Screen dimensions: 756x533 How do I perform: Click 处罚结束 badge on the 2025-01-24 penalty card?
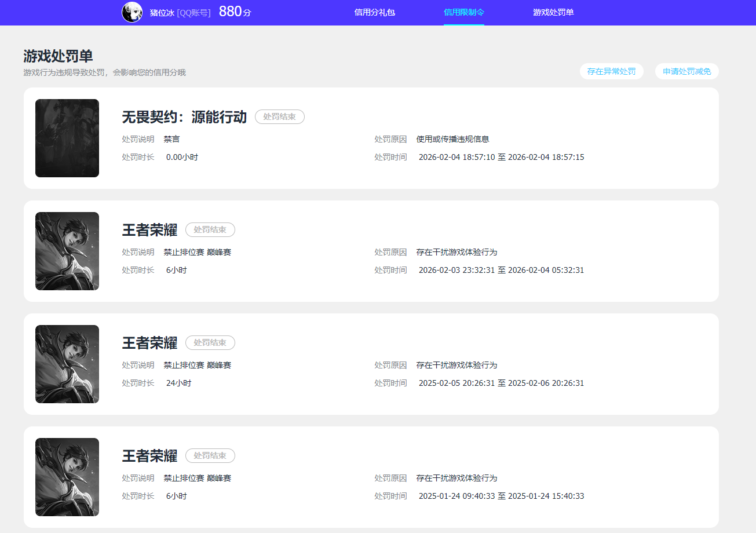pos(210,455)
